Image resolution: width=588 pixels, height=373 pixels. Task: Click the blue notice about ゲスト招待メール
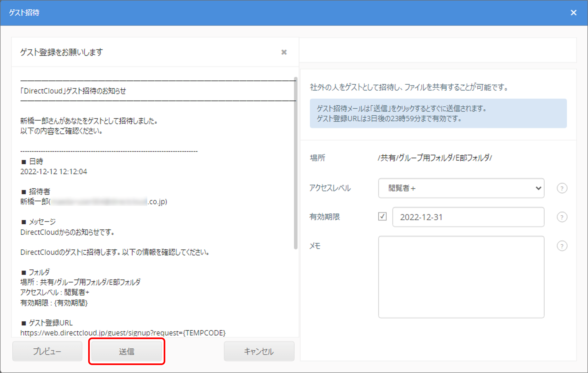click(x=438, y=114)
